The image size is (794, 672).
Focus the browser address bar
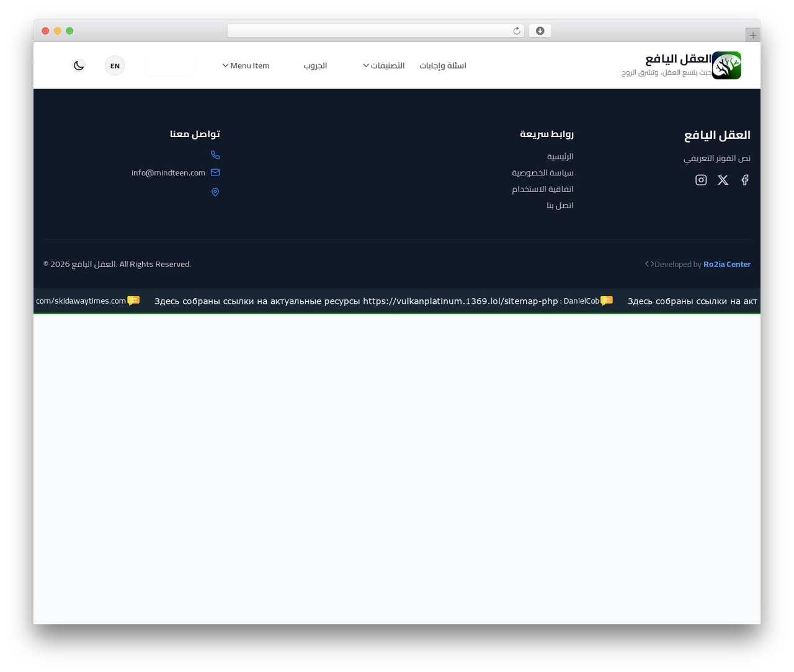coord(376,31)
